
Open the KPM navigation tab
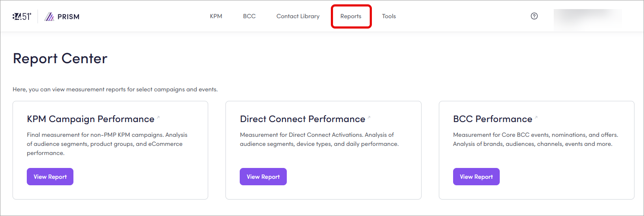(x=216, y=16)
